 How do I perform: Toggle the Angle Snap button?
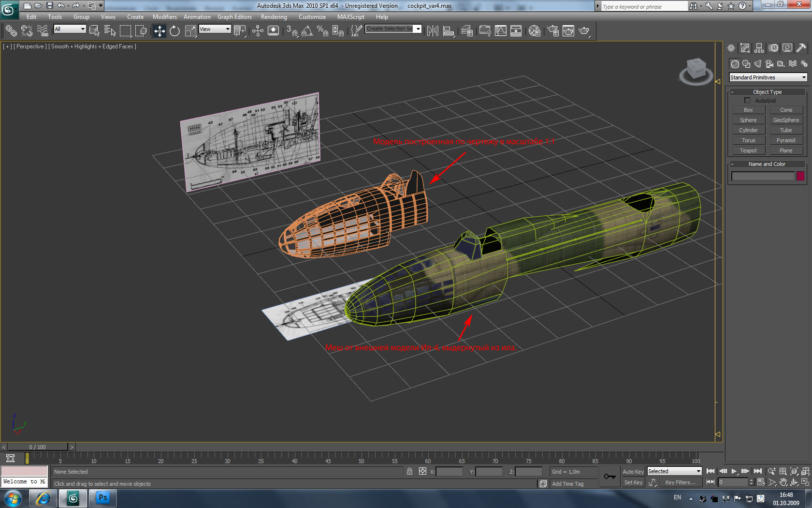(x=307, y=31)
